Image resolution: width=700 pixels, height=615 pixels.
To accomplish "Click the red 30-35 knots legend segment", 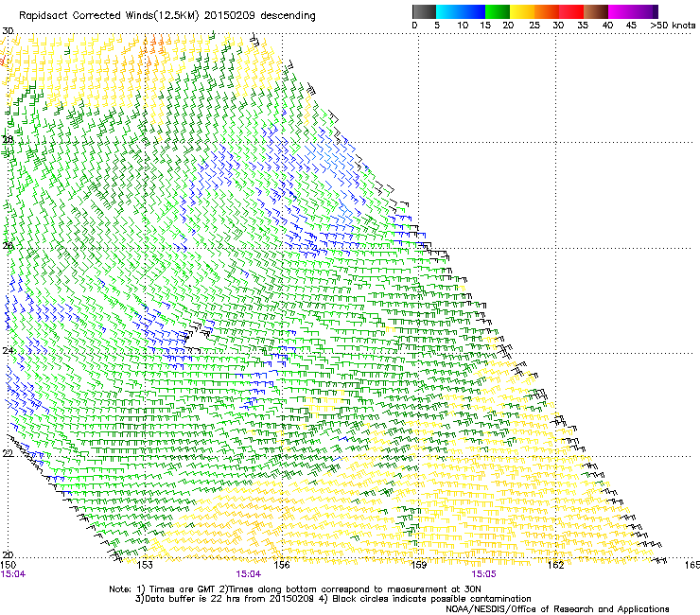I will [571, 11].
